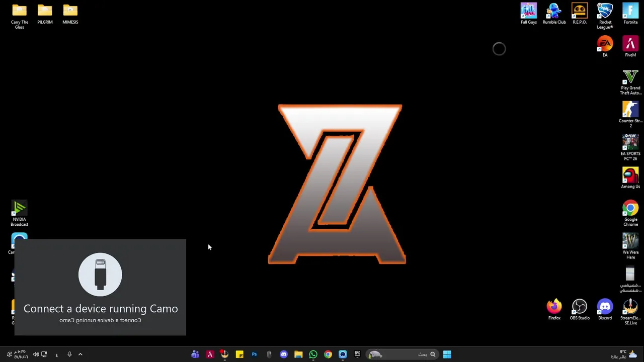Select the Play Grand Theft Auto shortcut
This screenshot has width=644, height=362.
click(630, 82)
